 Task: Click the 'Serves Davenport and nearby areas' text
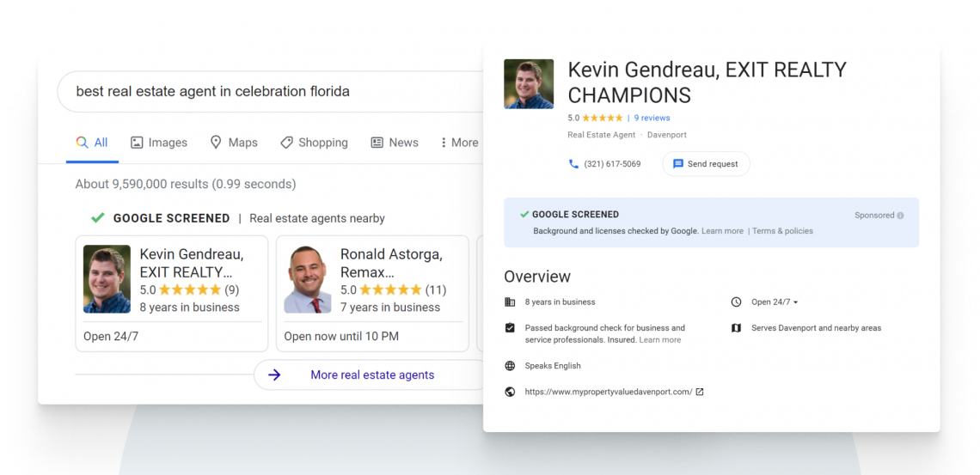coord(817,328)
